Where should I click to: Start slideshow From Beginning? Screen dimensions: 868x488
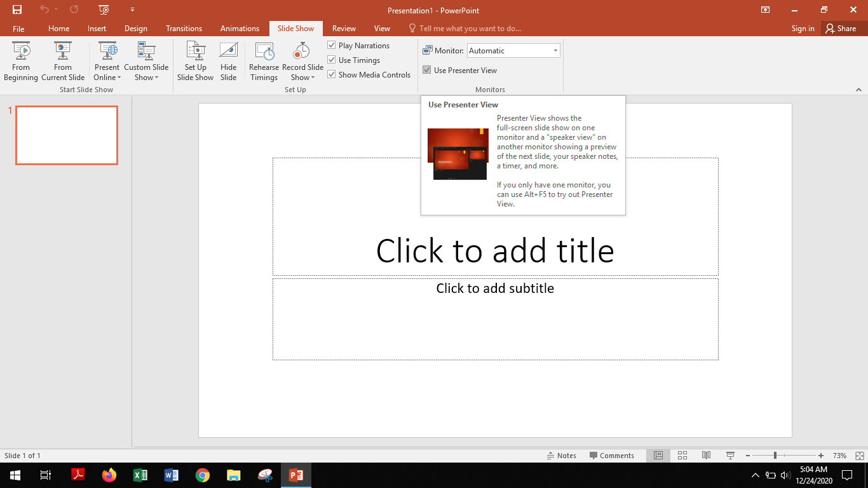pyautogui.click(x=20, y=60)
